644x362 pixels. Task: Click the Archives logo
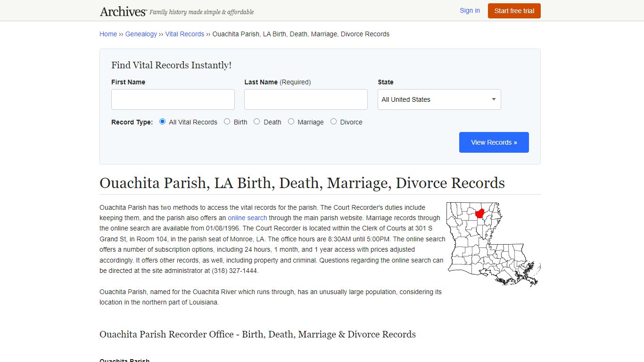coord(123,11)
